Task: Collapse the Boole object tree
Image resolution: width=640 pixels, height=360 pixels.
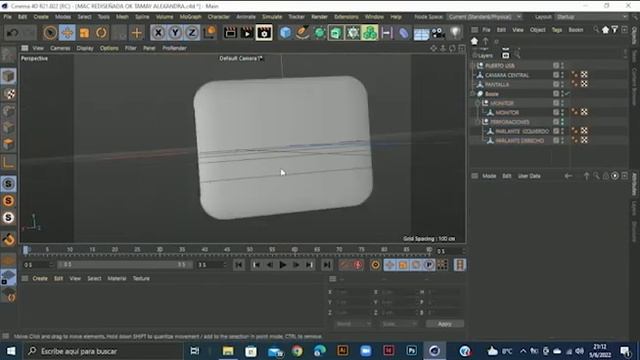Action: (473, 94)
